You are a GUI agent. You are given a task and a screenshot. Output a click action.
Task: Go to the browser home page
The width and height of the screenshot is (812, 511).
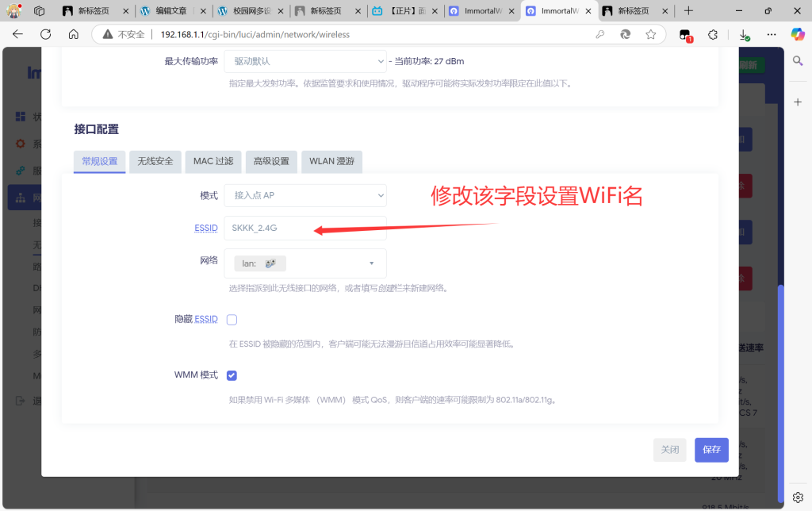coord(73,34)
